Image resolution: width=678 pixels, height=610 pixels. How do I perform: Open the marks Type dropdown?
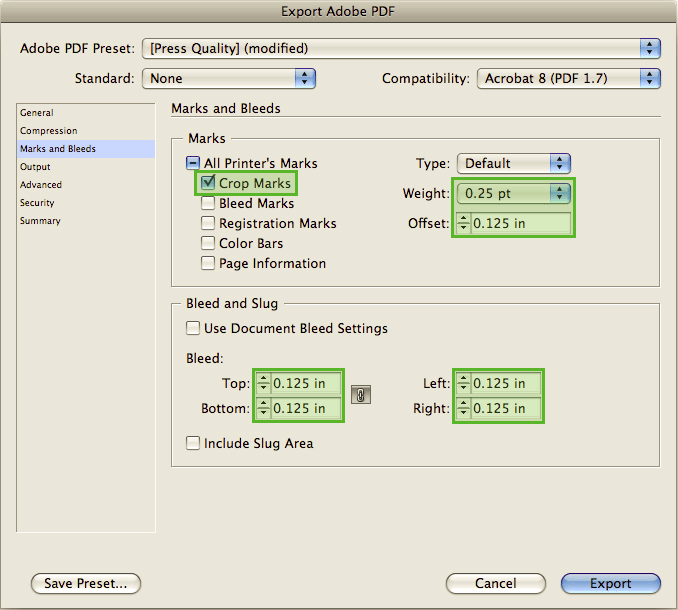click(x=513, y=163)
